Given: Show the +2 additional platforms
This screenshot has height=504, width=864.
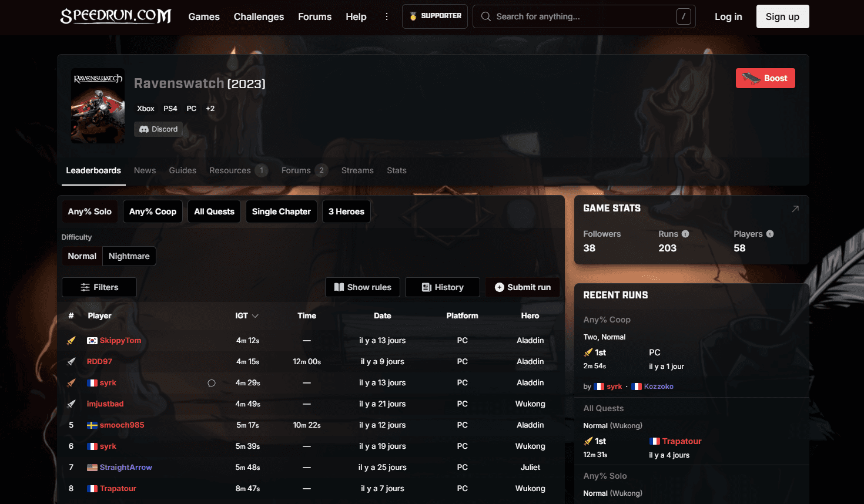Looking at the screenshot, I should point(210,109).
